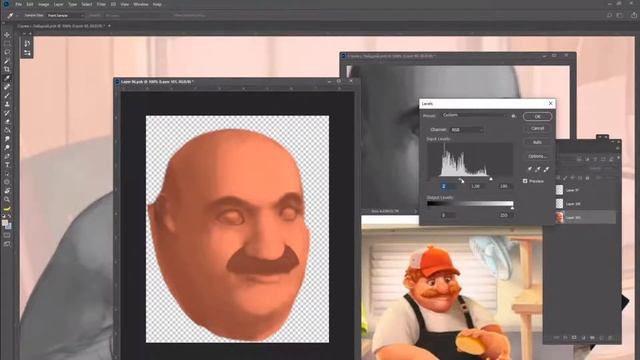640x360 pixels.
Task: Click Cancel in the Levels dialog
Action: pos(537,129)
